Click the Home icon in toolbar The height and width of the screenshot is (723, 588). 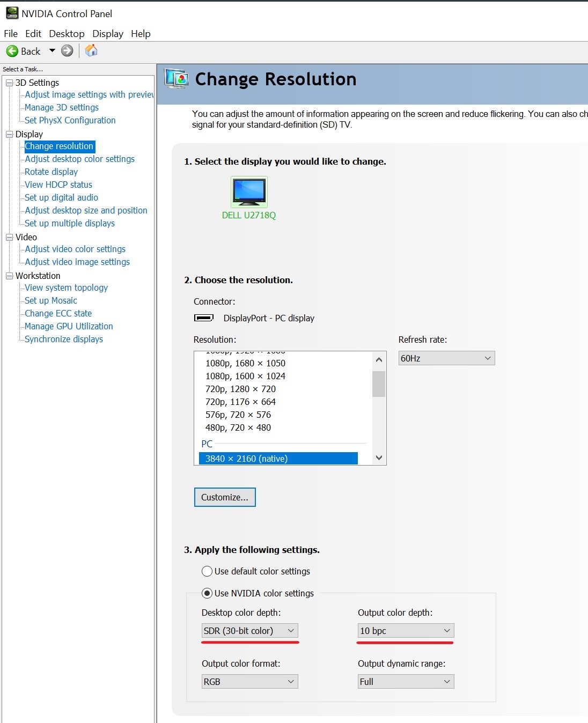pyautogui.click(x=92, y=50)
